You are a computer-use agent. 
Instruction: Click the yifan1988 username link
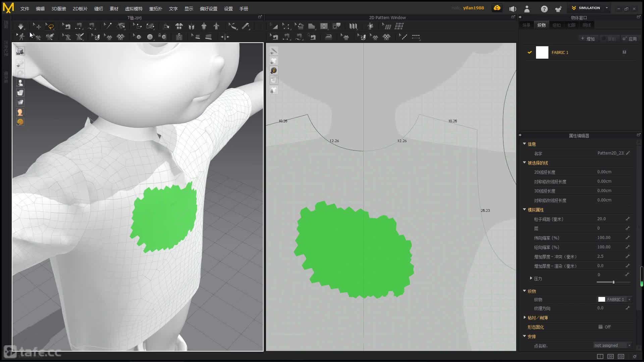point(473,8)
